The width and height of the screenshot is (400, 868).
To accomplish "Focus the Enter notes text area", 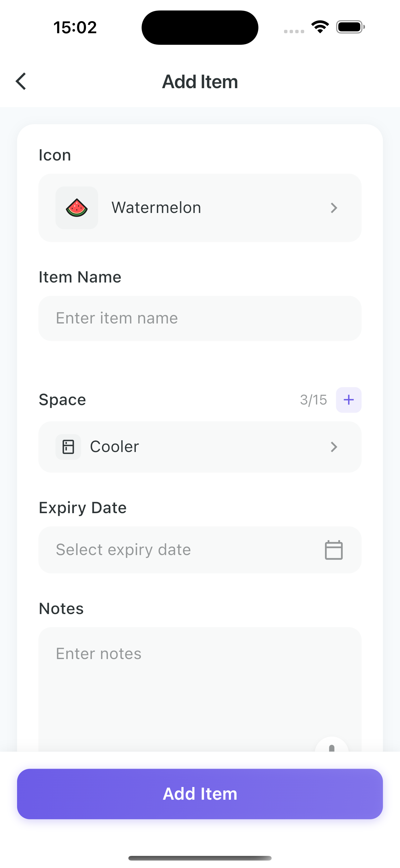I will 200,689.
